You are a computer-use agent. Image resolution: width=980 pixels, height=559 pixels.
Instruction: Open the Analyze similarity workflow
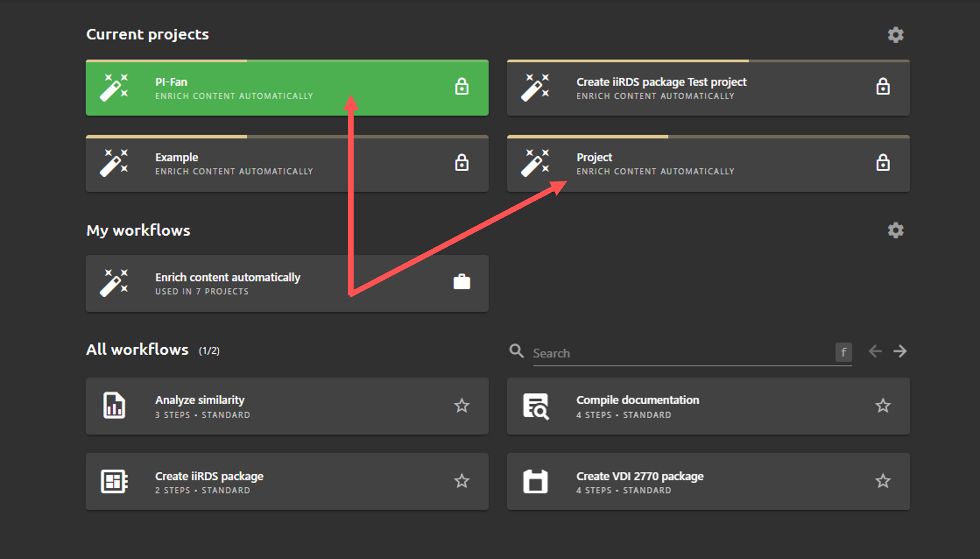point(287,406)
